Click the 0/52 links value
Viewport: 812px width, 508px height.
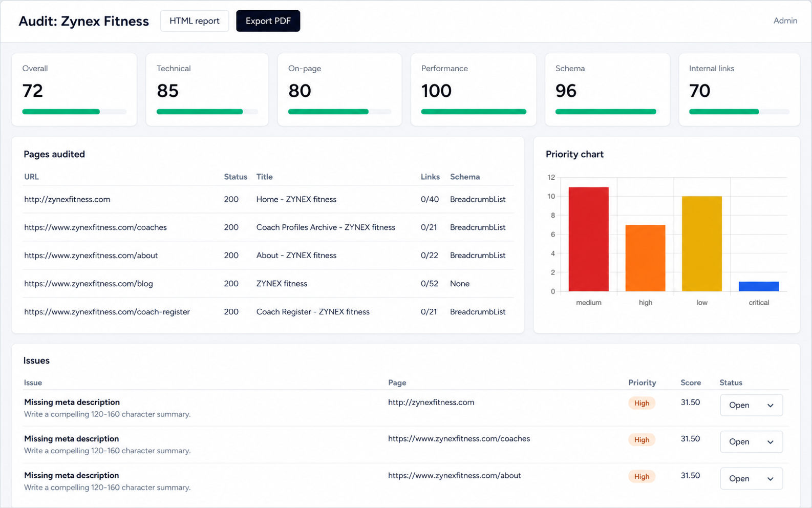point(430,284)
